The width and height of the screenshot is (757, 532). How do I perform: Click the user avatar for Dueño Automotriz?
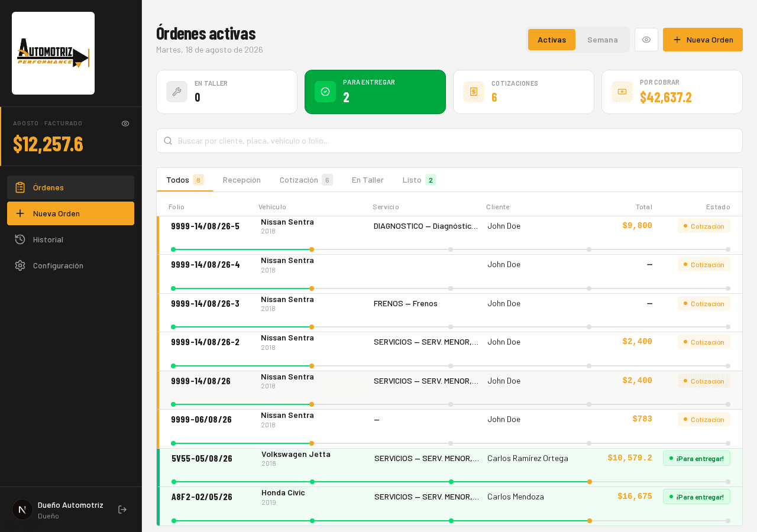(22, 510)
